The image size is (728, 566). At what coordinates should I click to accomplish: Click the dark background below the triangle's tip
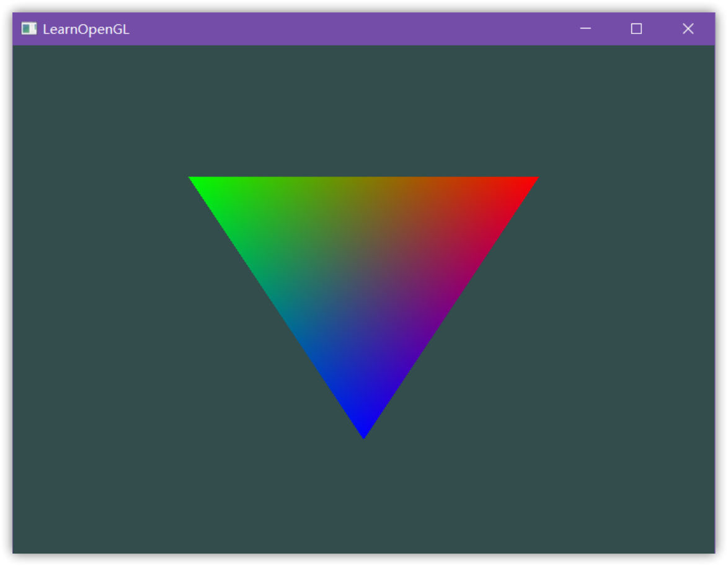pyautogui.click(x=364, y=496)
